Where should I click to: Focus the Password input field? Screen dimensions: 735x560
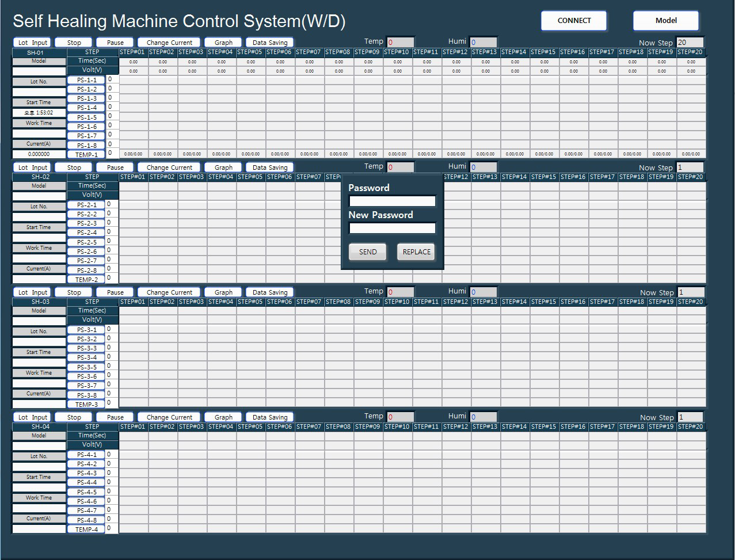click(392, 201)
